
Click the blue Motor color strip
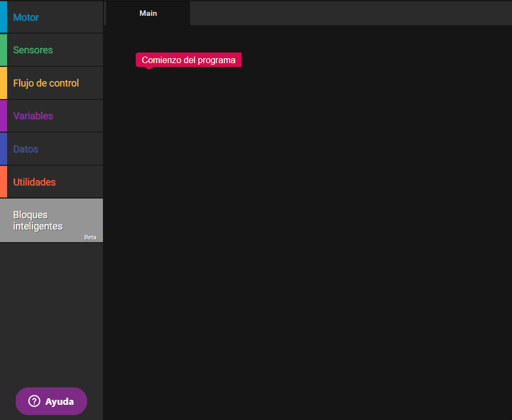pos(3,17)
